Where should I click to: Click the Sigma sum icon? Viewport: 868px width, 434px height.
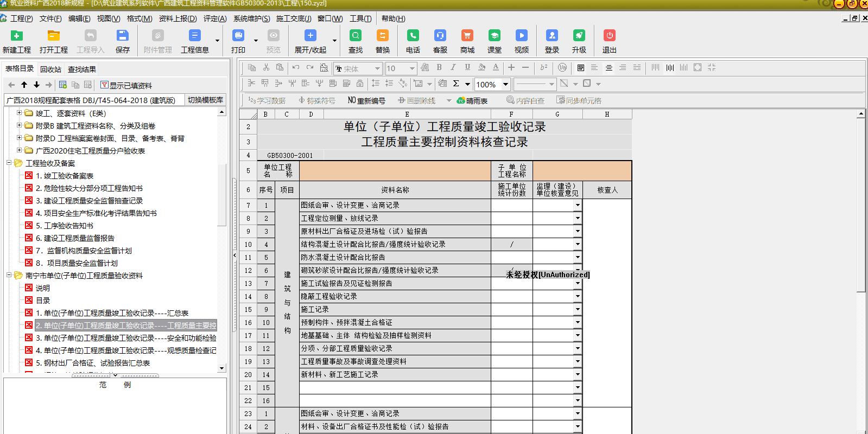456,84
